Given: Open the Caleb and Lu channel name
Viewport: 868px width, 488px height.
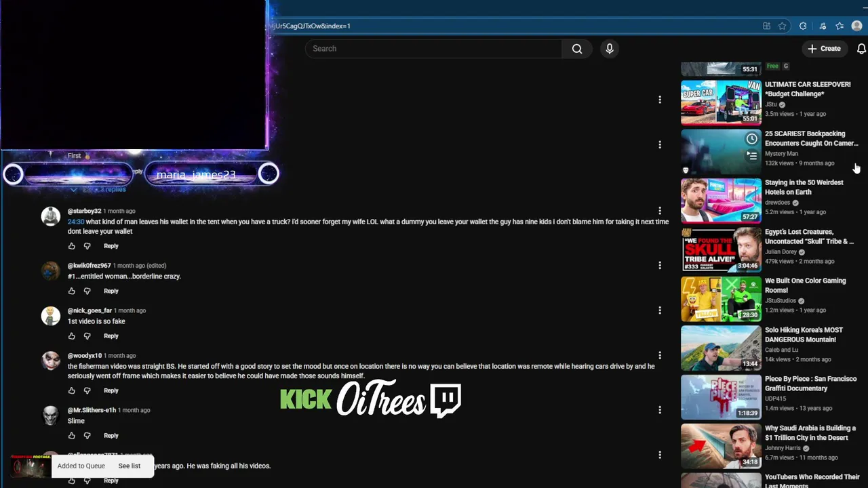Looking at the screenshot, I should point(782,350).
